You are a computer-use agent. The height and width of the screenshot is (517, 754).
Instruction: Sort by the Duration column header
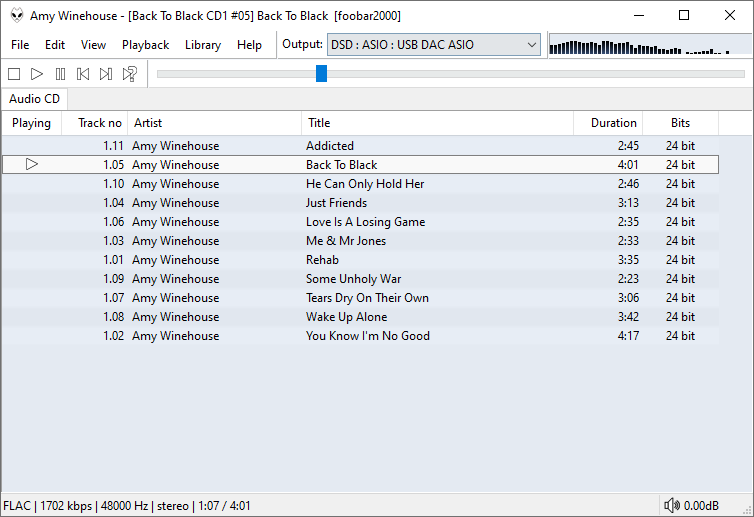[x=608, y=123]
